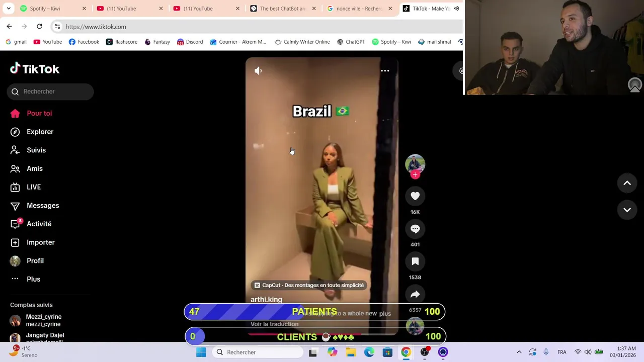
Task: Open Discord bookmark
Action: (x=190, y=42)
